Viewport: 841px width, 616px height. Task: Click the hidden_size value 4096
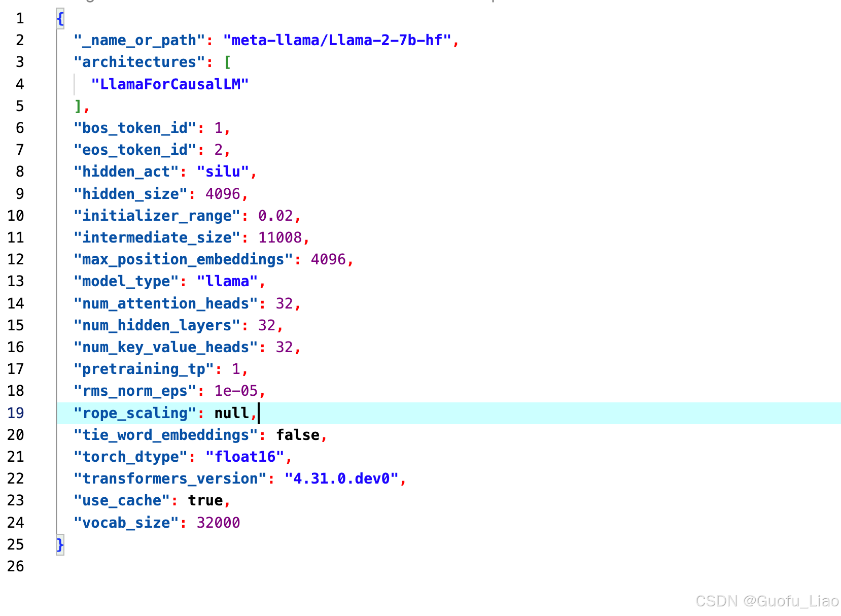pos(223,193)
